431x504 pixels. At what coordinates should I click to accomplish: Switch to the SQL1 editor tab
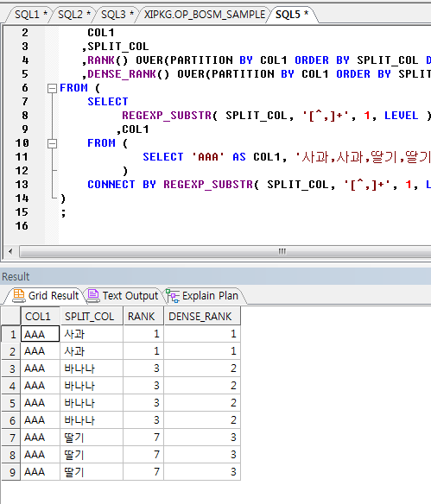pyautogui.click(x=30, y=15)
